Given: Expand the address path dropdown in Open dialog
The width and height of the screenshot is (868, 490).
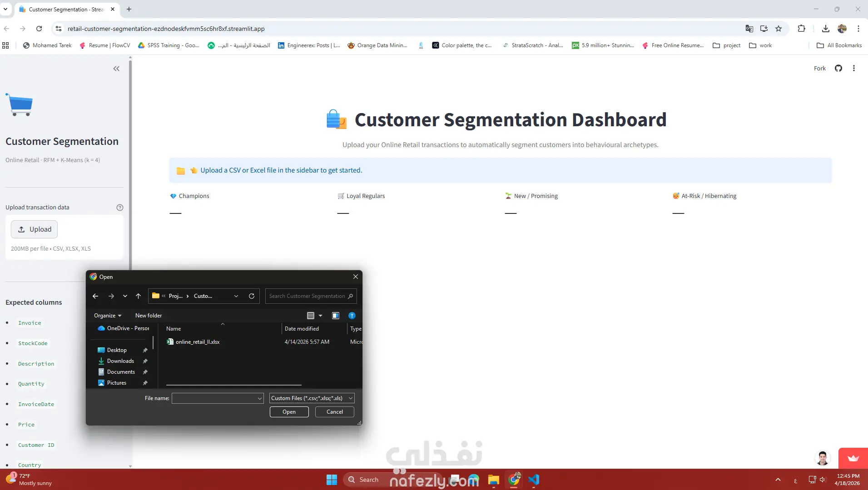Looking at the screenshot, I should 236,296.
